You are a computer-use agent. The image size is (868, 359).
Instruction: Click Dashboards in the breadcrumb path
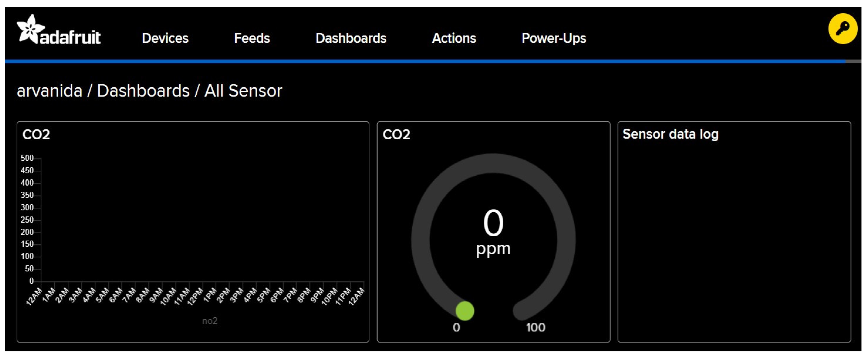143,91
